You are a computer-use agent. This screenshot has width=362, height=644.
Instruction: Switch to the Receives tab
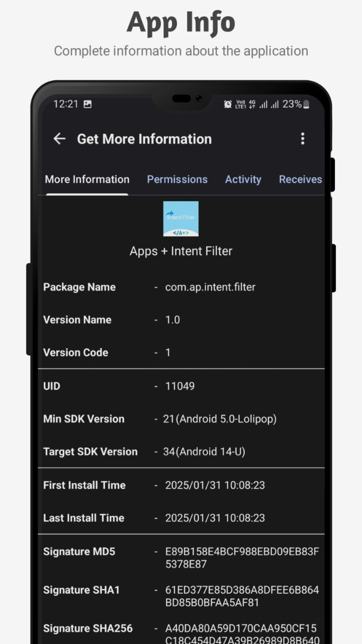(x=300, y=180)
